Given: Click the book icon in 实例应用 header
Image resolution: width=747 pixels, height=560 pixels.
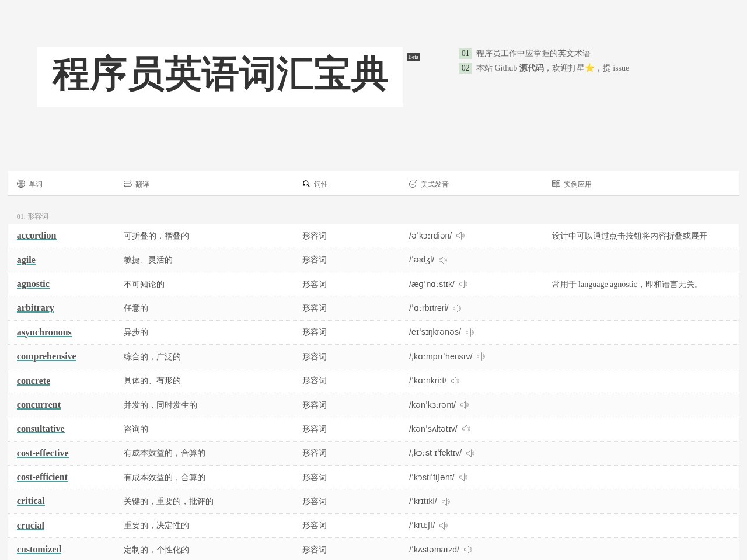Looking at the screenshot, I should pyautogui.click(x=556, y=184).
